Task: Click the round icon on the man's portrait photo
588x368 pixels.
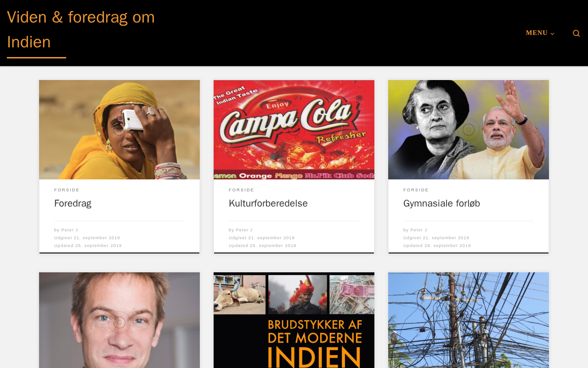Action: [x=119, y=322]
